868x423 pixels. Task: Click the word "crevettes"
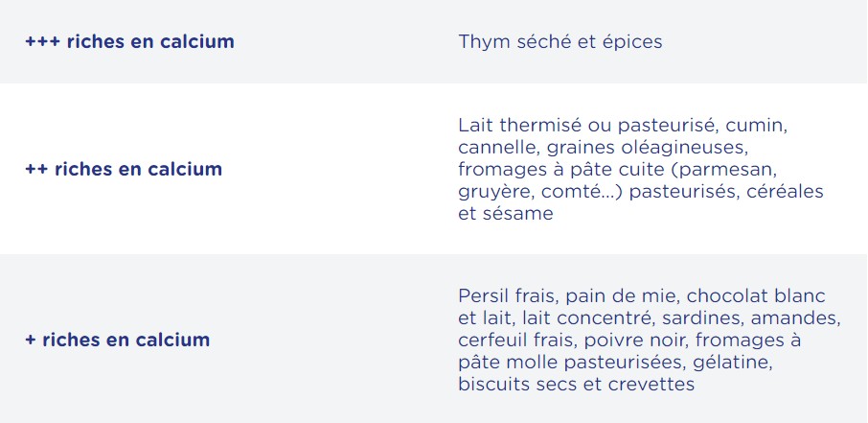tap(650, 385)
